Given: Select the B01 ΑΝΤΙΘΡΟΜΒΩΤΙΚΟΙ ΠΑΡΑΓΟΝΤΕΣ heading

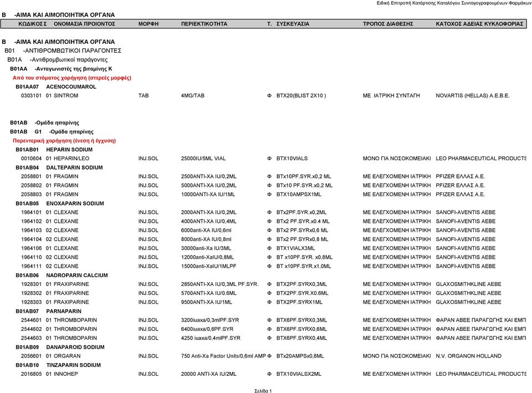Looking at the screenshot, I should [x=63, y=50].
